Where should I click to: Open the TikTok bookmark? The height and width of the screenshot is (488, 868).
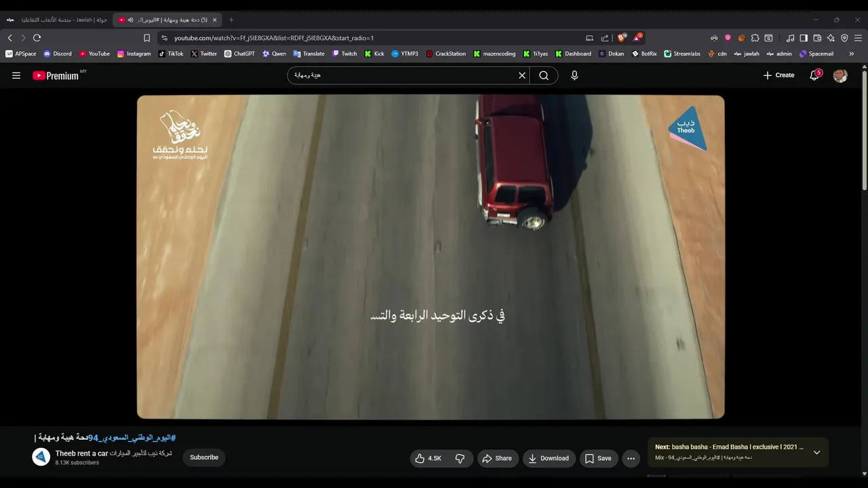point(171,54)
